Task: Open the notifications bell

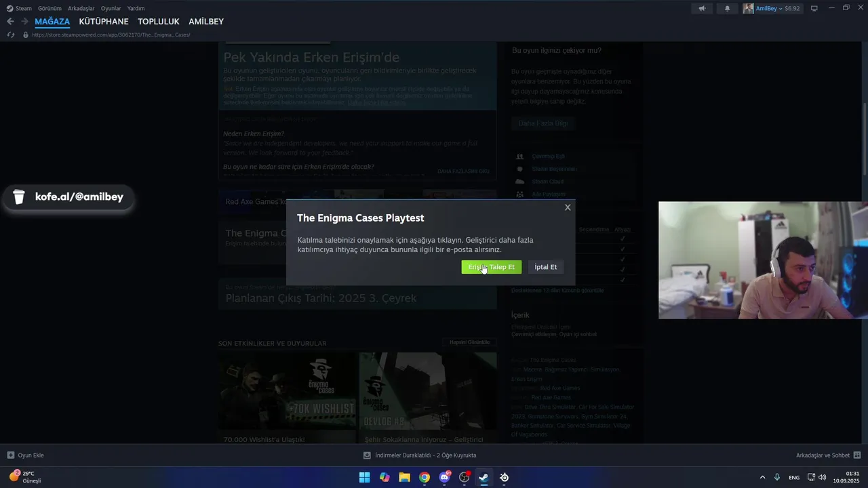Action: coord(727,8)
